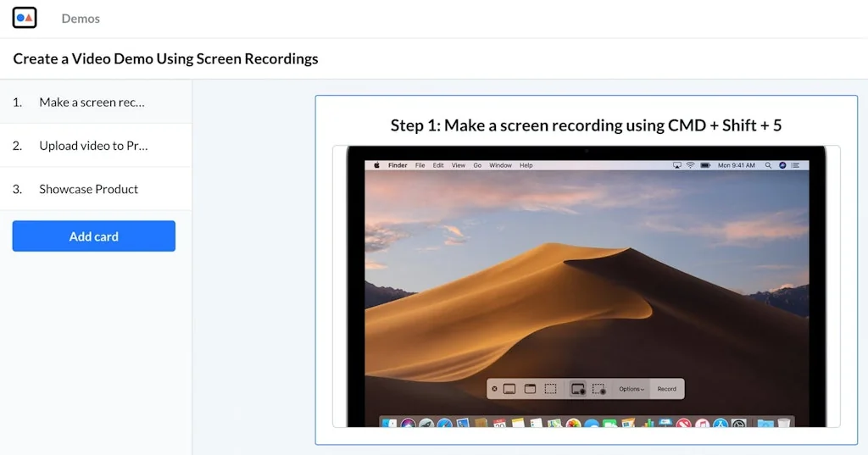This screenshot has width=868, height=455.
Task: Open the Demos link in the header
Action: pyautogui.click(x=81, y=19)
